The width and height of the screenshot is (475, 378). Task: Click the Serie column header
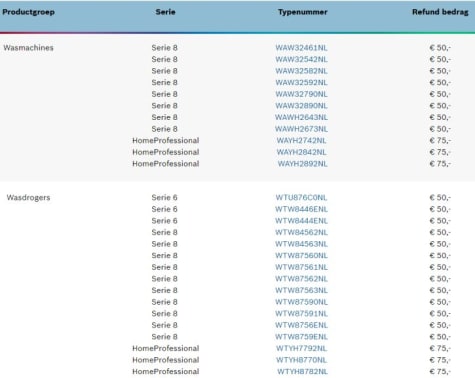coord(165,12)
